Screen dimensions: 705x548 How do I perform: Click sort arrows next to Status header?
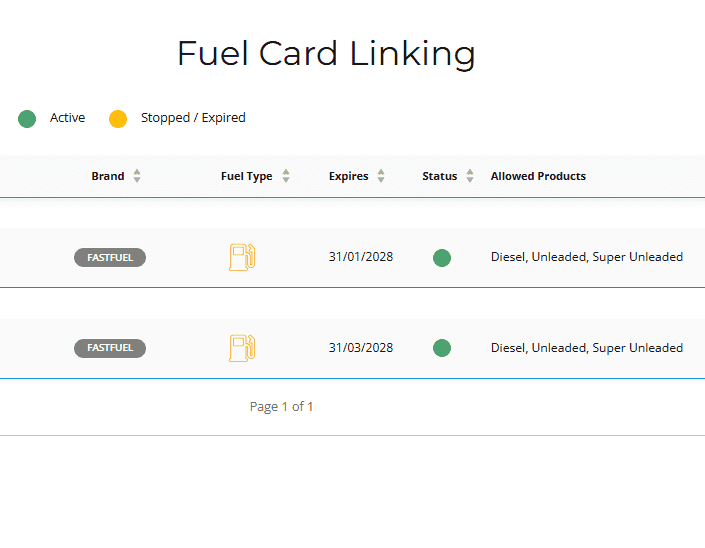tap(470, 176)
